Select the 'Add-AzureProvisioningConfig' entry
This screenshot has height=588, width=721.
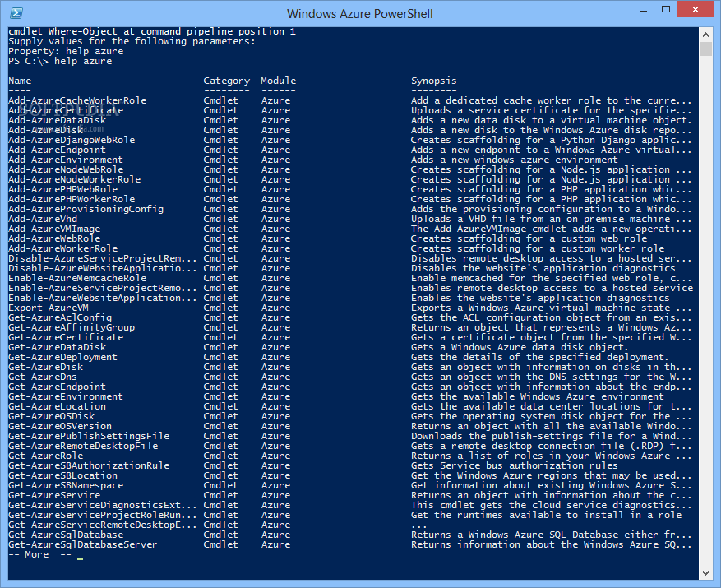pyautogui.click(x=86, y=210)
